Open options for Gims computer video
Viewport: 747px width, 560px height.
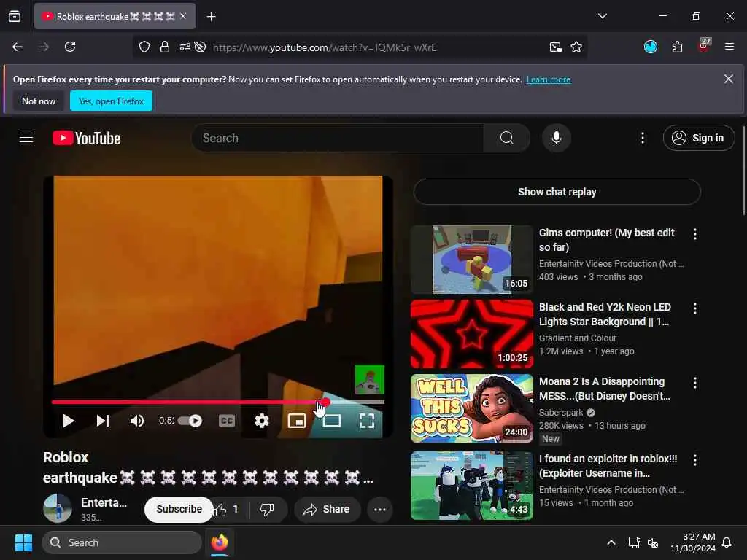(695, 234)
